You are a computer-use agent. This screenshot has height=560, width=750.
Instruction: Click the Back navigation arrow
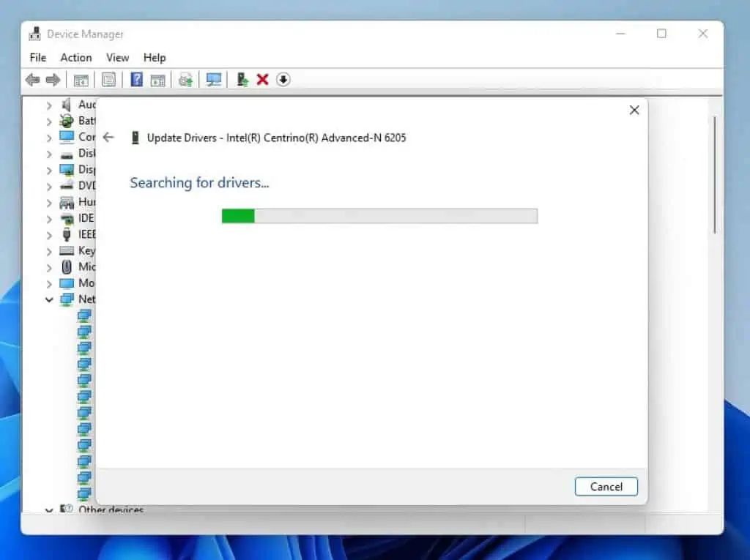[x=32, y=79]
